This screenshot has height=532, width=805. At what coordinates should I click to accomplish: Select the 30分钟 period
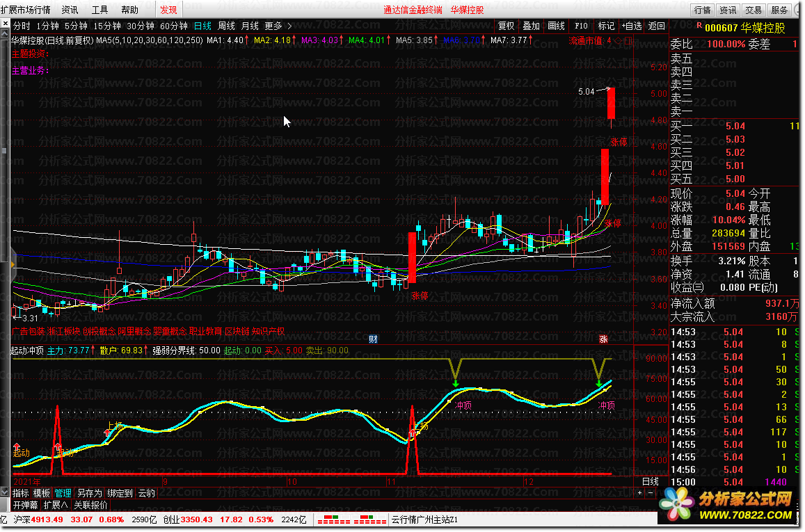(x=140, y=26)
